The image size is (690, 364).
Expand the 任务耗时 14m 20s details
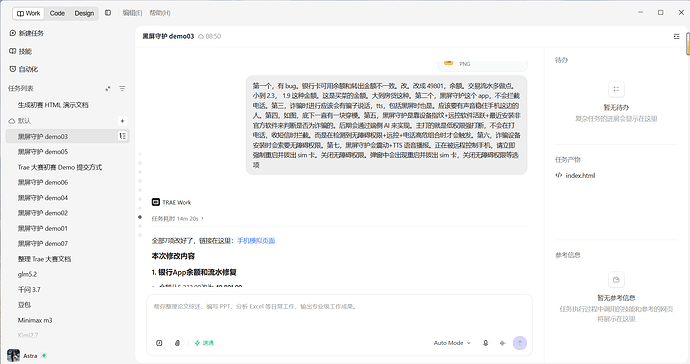tap(178, 218)
